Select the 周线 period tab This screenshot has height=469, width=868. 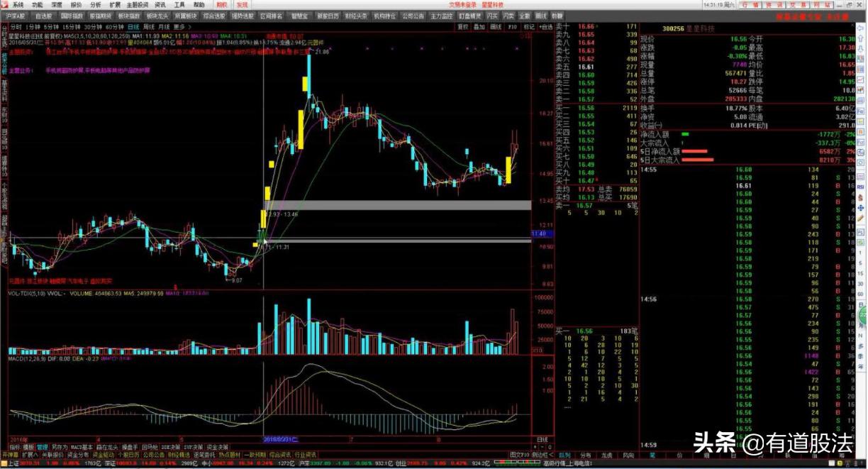[149, 26]
